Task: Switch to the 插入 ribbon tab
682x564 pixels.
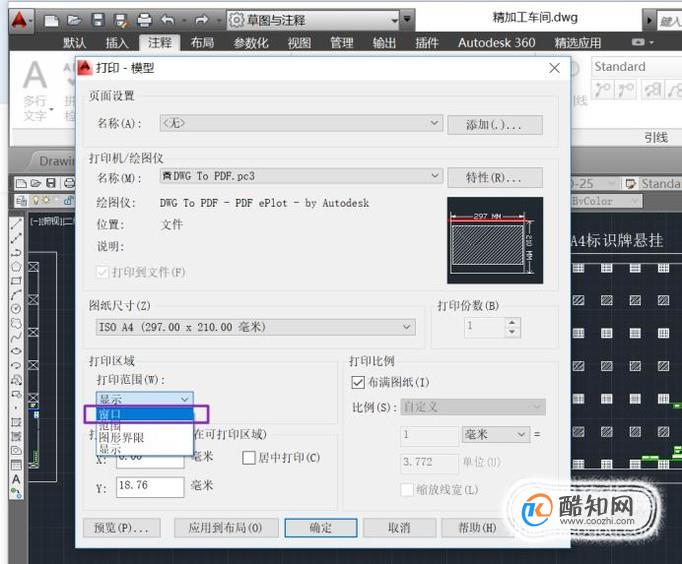Action: tap(117, 43)
